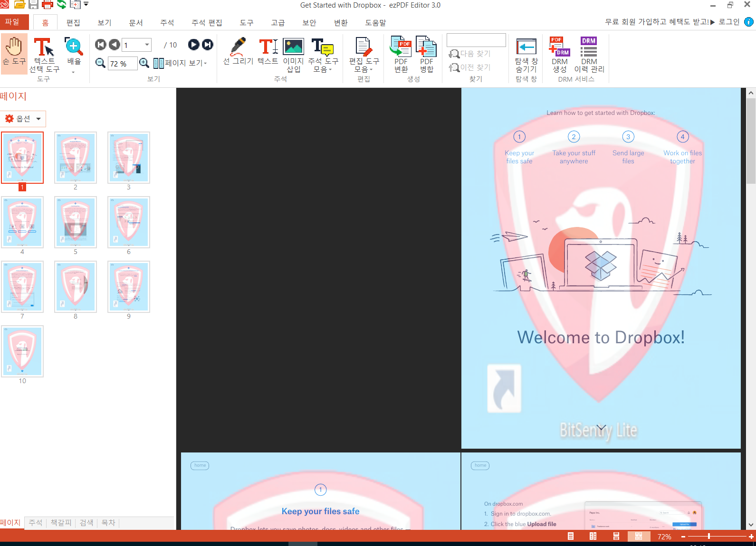Click the zoom percentage field showing 72 %
756x546 pixels.
[123, 64]
